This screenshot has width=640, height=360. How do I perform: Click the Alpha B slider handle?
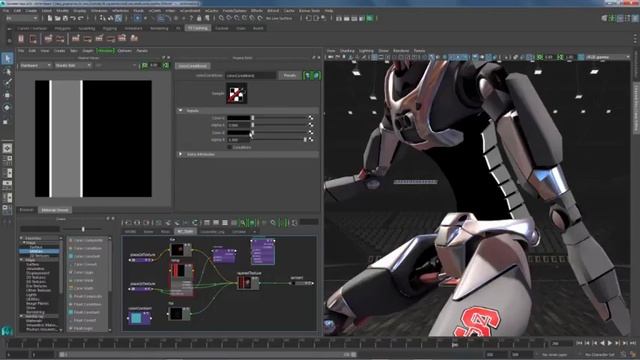[x=304, y=140]
